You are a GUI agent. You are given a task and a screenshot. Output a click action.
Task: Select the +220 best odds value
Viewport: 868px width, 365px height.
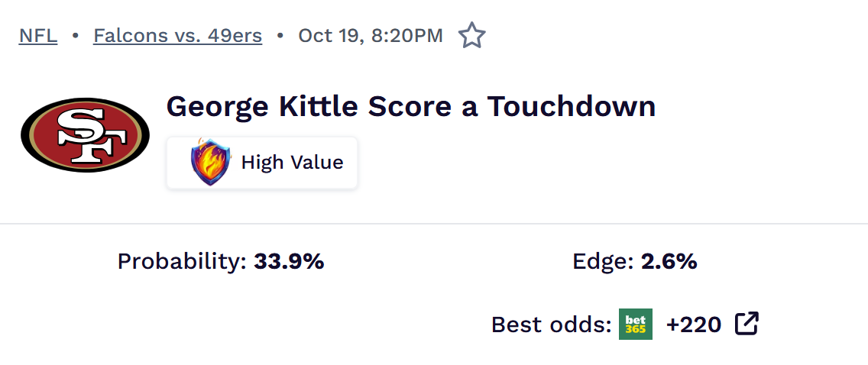pyautogui.click(x=693, y=325)
